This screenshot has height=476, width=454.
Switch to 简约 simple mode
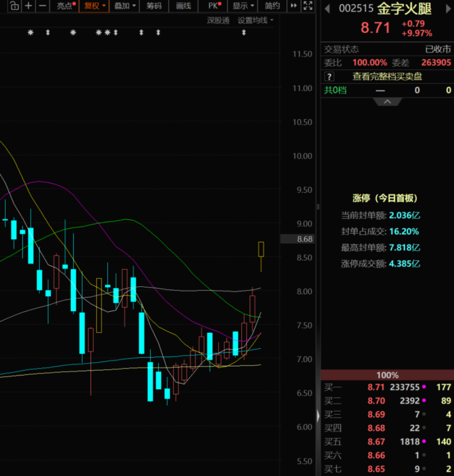272,5
